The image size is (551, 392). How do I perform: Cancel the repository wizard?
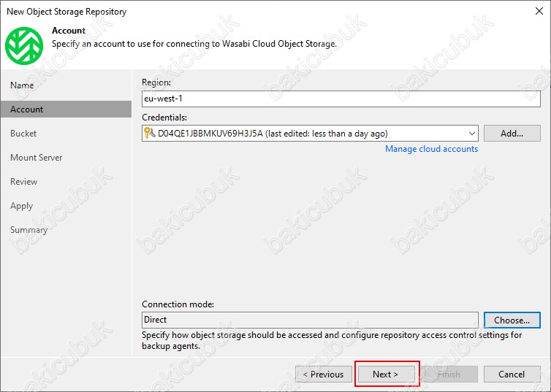pyautogui.click(x=512, y=374)
